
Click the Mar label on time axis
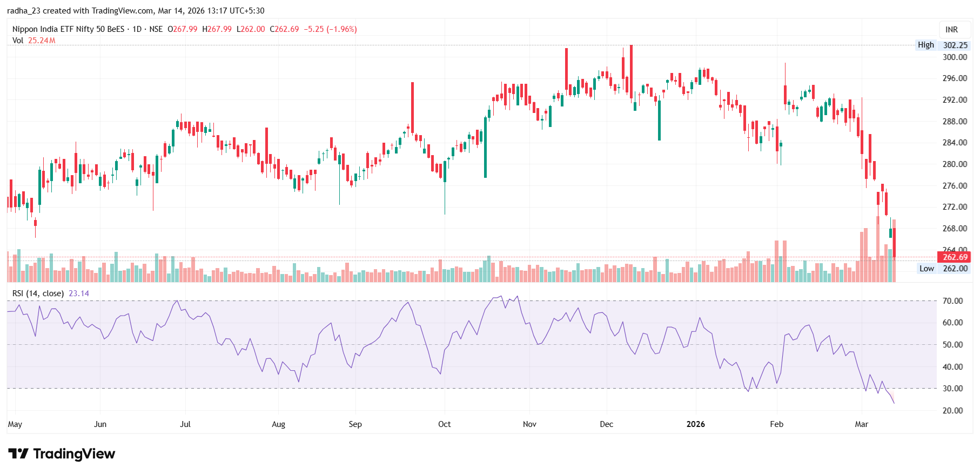[x=861, y=424]
